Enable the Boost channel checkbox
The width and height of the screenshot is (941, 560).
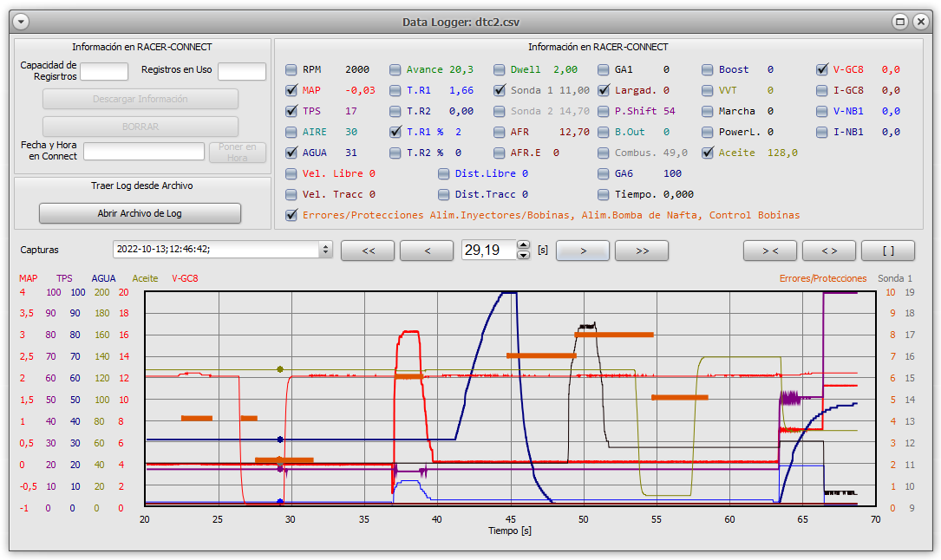coord(708,69)
